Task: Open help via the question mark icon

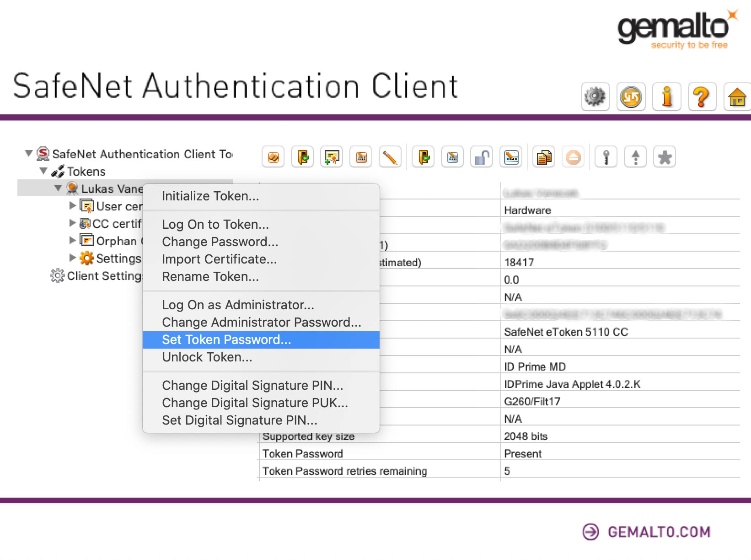Action: pyautogui.click(x=702, y=97)
